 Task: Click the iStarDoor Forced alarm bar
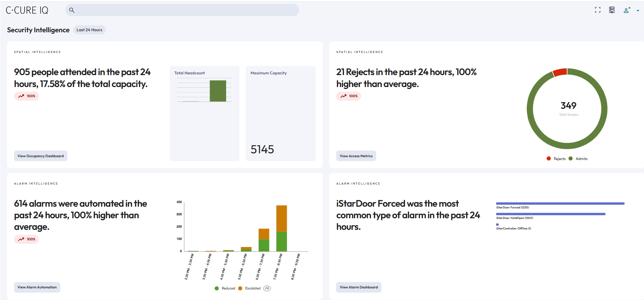coord(560,204)
